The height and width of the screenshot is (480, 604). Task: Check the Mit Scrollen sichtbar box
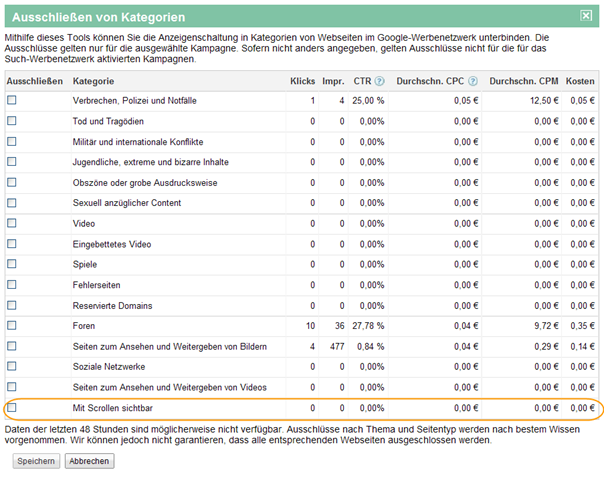pos(12,407)
